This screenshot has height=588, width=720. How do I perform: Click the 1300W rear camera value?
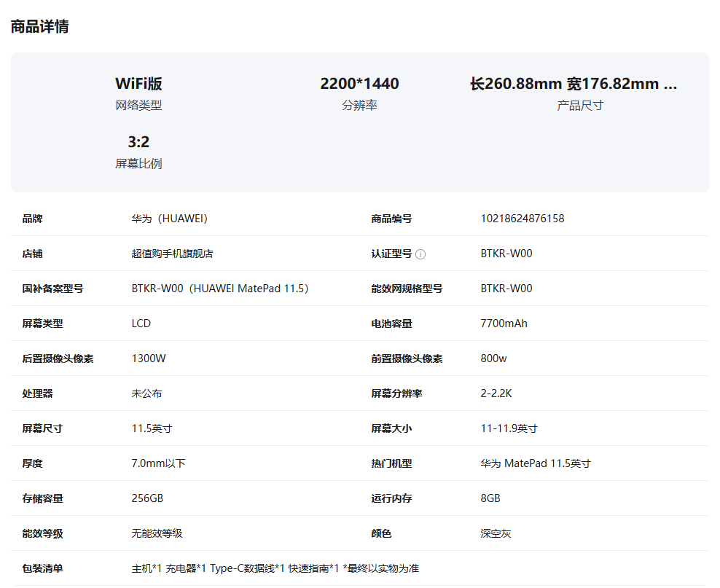[149, 358]
